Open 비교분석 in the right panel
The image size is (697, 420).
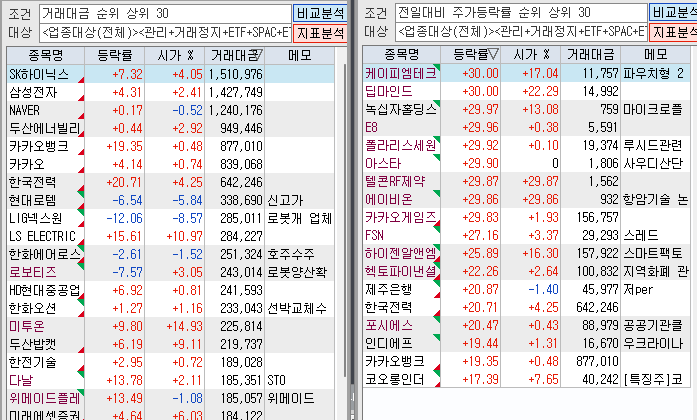click(673, 13)
